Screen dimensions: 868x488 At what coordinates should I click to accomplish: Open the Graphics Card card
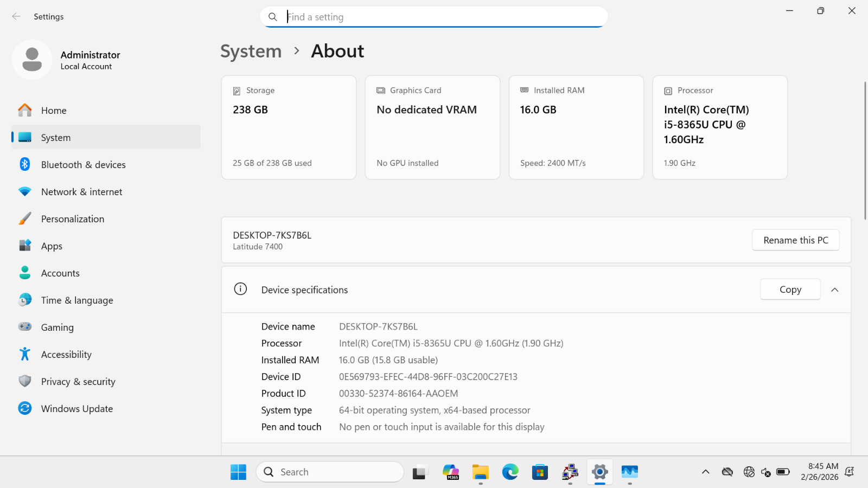432,127
